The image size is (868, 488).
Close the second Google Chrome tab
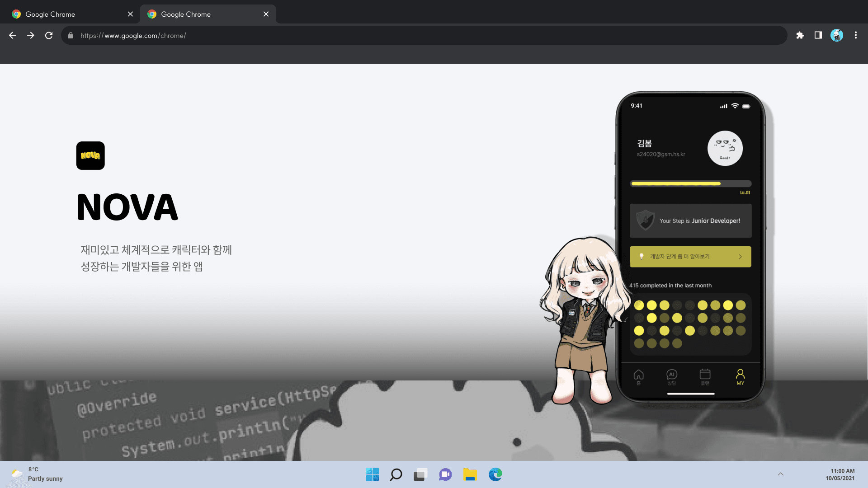(x=266, y=14)
